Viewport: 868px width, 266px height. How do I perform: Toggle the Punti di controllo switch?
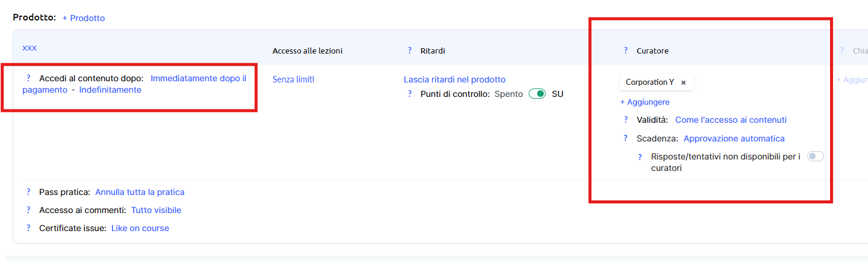(537, 94)
